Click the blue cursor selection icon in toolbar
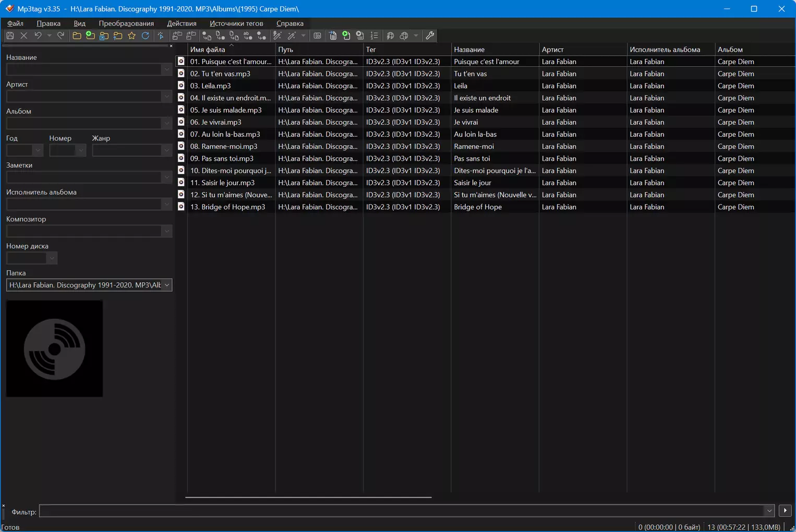The width and height of the screenshot is (796, 532). (x=161, y=35)
